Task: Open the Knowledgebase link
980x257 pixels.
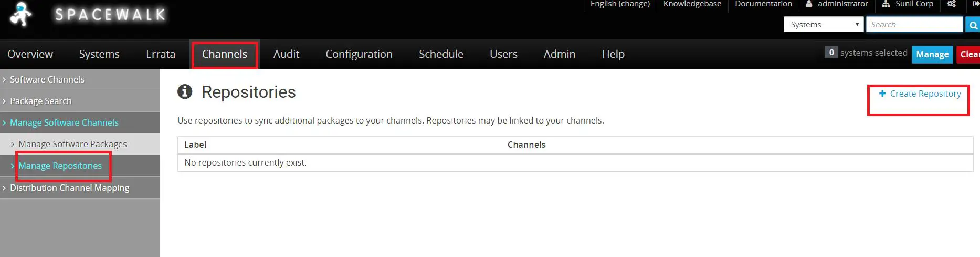Action: click(x=692, y=4)
